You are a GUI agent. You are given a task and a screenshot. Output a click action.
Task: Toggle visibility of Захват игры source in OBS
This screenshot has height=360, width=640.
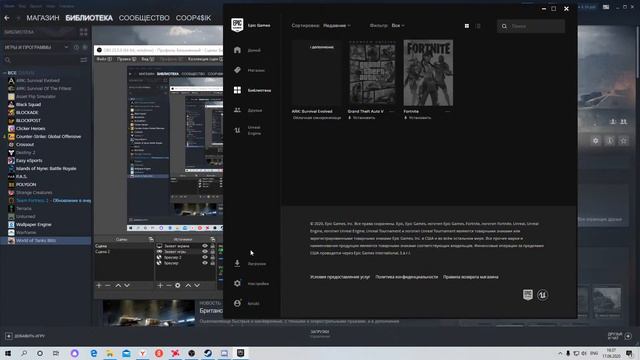click(x=205, y=252)
